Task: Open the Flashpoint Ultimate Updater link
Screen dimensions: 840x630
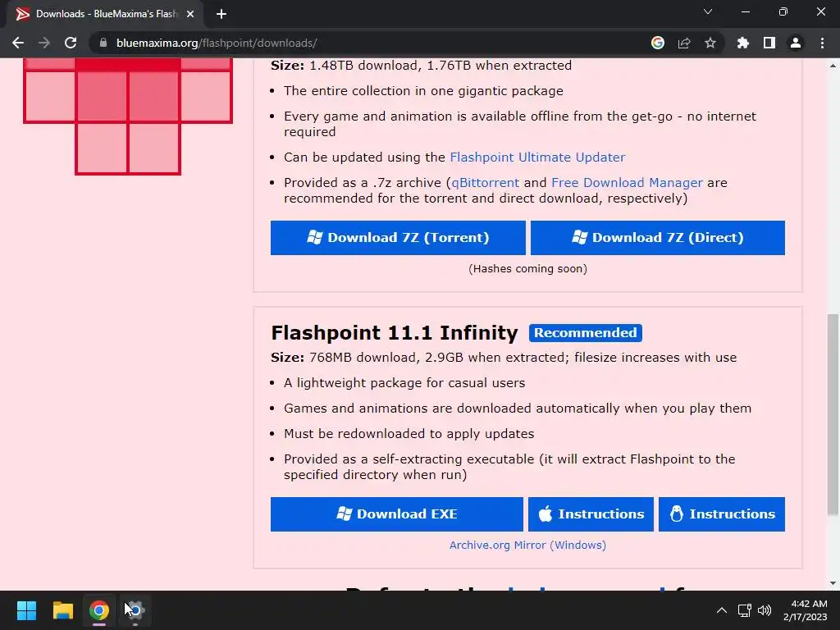Action: pyautogui.click(x=537, y=157)
